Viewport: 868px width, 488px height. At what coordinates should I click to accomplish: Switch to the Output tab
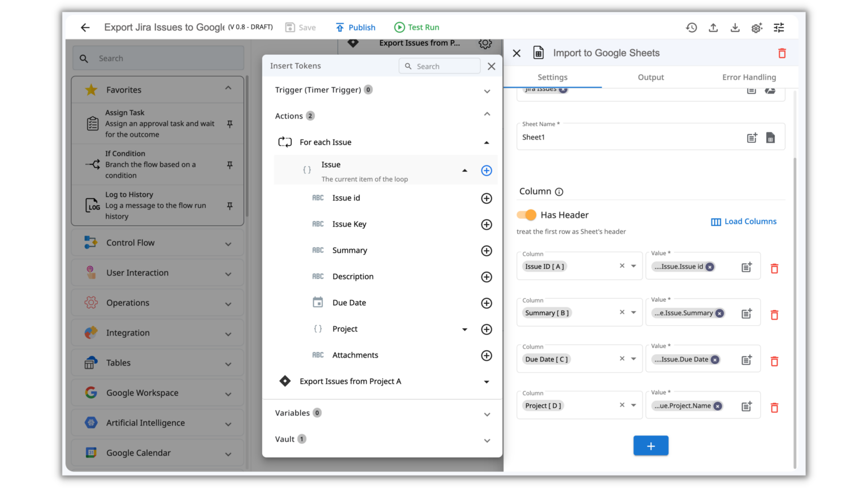[x=650, y=77]
